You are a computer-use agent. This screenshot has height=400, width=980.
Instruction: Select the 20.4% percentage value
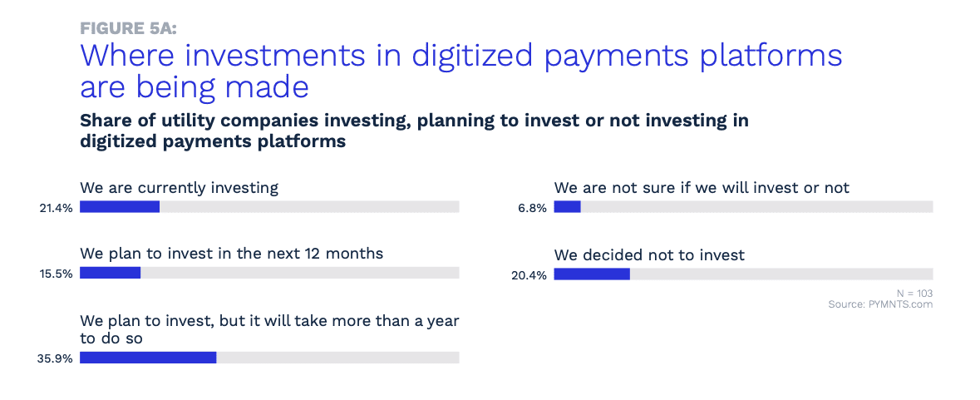[529, 274]
